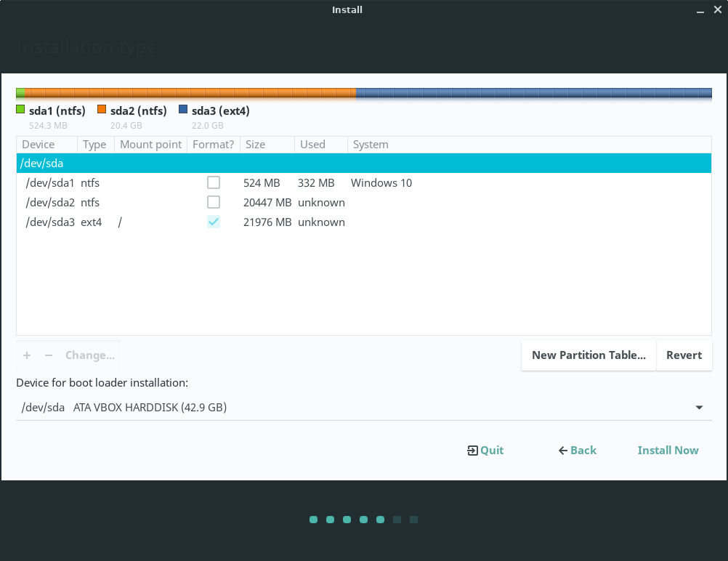Click the New Partition Table button
Image resolution: width=728 pixels, height=561 pixels.
[589, 355]
